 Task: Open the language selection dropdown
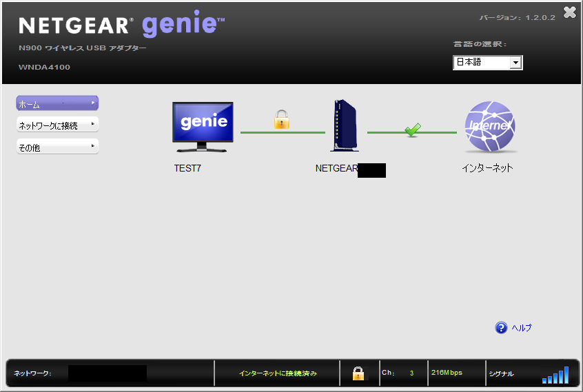(515, 63)
